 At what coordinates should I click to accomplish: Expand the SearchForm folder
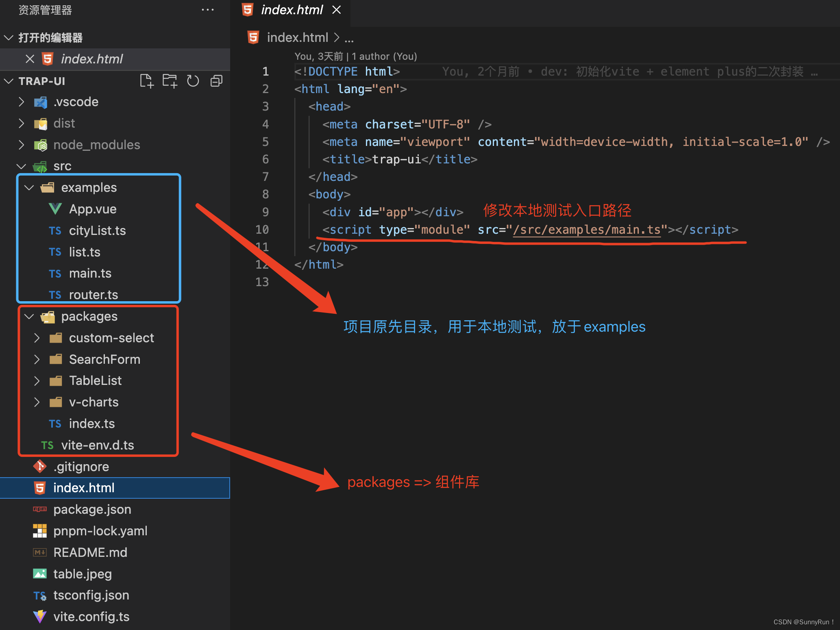tap(37, 359)
